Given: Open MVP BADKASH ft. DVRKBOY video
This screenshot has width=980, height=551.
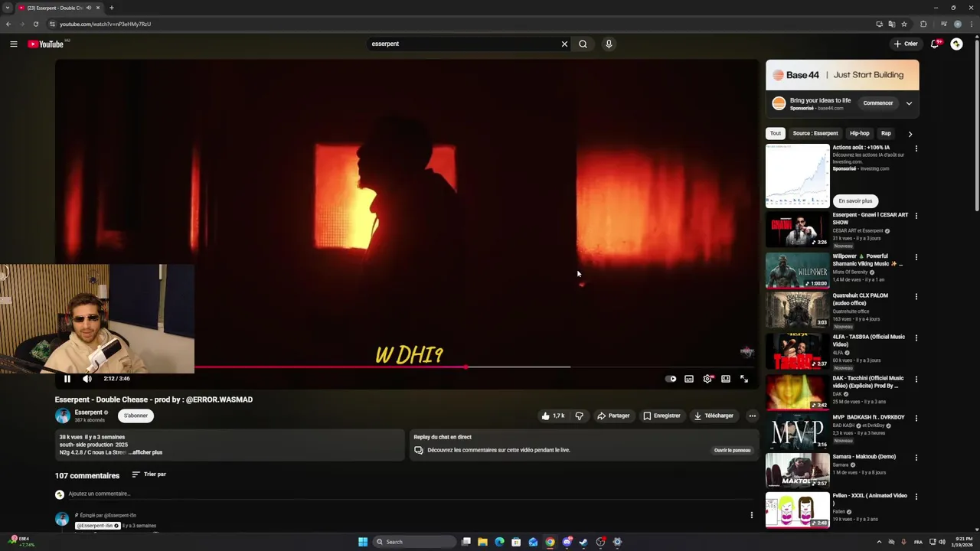Looking at the screenshot, I should tap(797, 432).
